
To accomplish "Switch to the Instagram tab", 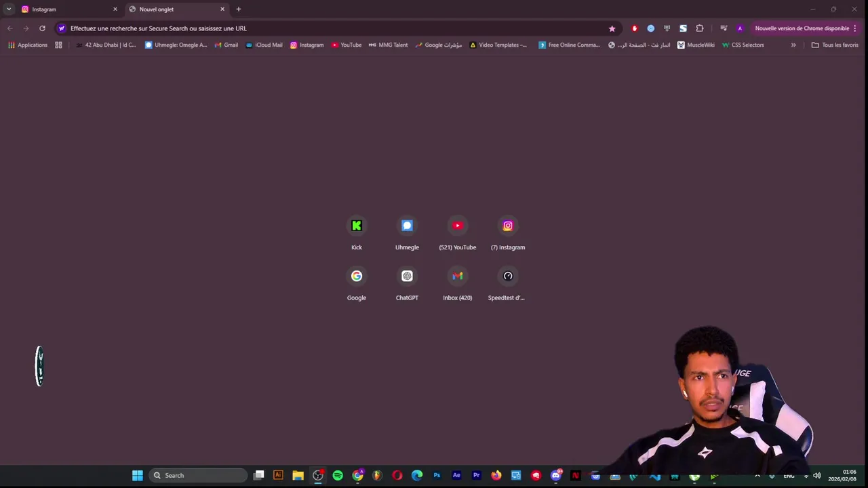I will coord(70,9).
